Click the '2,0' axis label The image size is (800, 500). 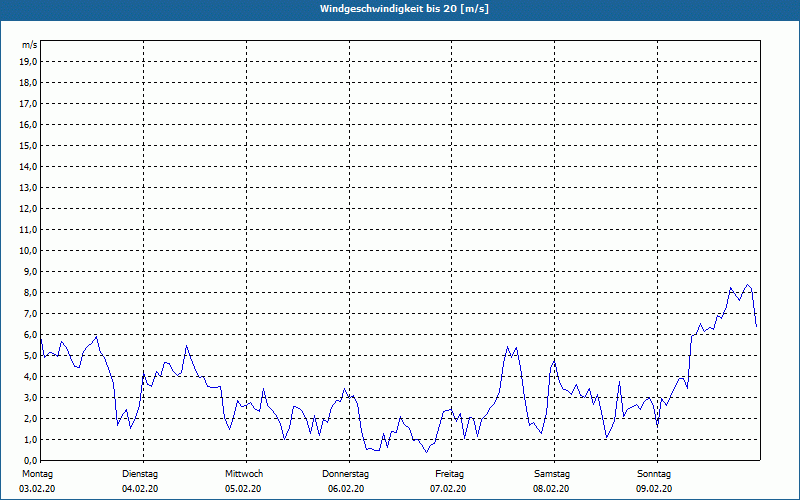point(30,418)
